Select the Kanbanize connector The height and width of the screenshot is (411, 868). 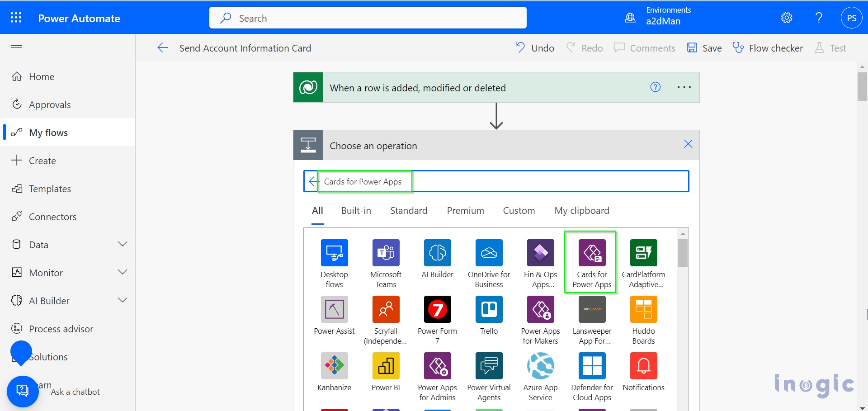coord(334,372)
